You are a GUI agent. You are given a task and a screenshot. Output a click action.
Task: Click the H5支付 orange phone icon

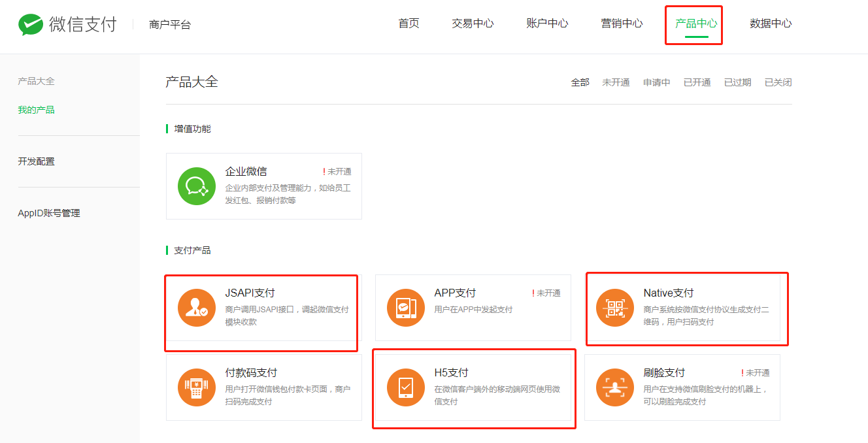[406, 387]
